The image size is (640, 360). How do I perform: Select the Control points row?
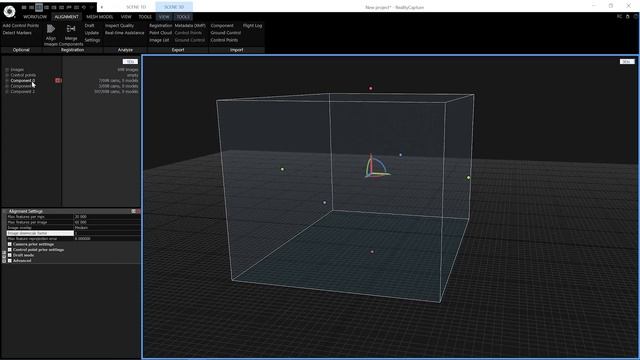[x=71, y=75]
